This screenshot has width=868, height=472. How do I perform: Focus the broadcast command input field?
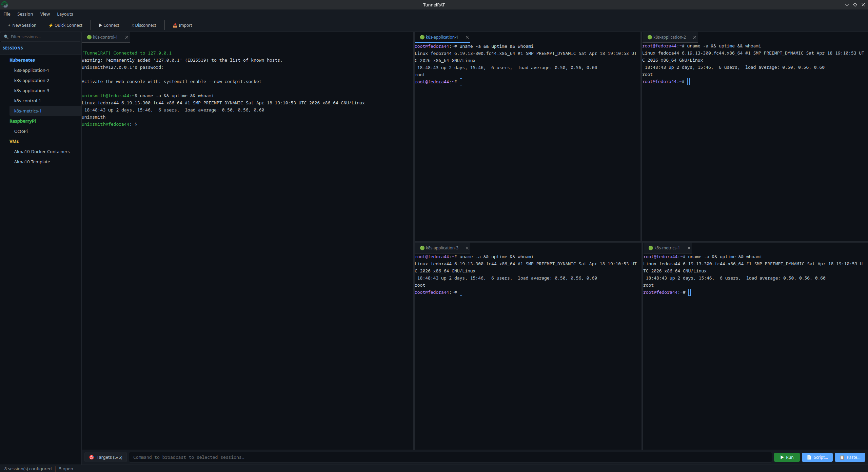pyautogui.click(x=450, y=457)
